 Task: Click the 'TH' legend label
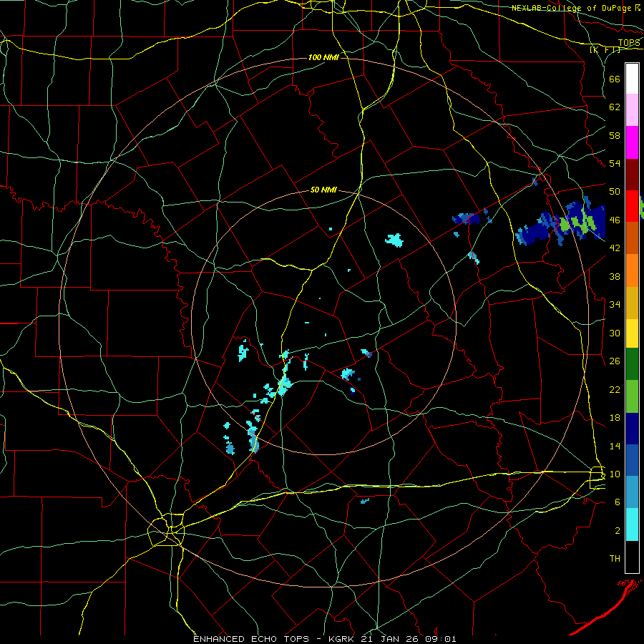pos(615,559)
